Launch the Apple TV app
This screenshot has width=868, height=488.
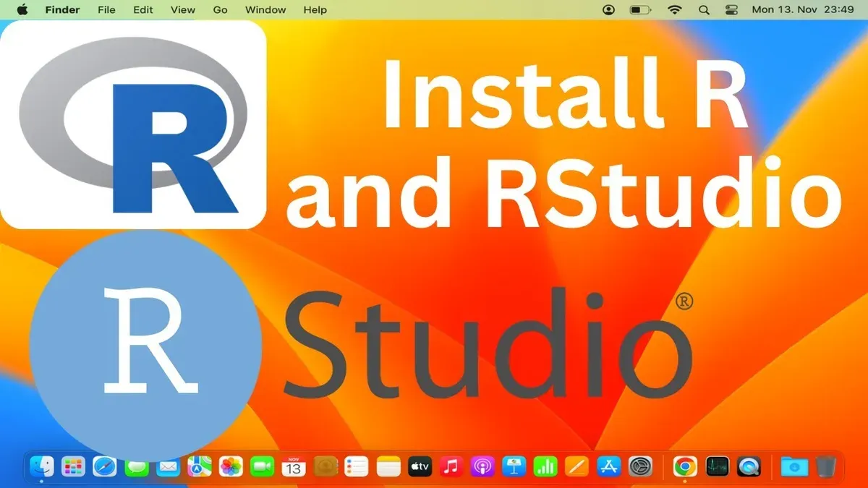point(420,468)
